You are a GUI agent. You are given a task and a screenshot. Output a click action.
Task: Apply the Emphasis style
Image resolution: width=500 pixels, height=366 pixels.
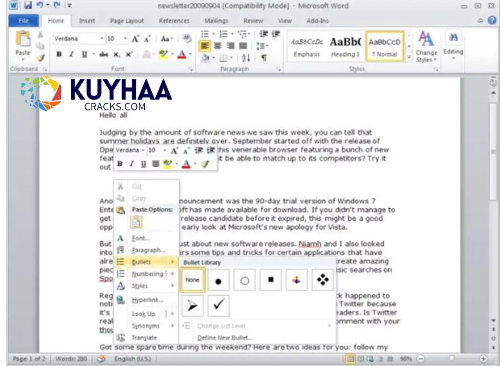pyautogui.click(x=307, y=47)
